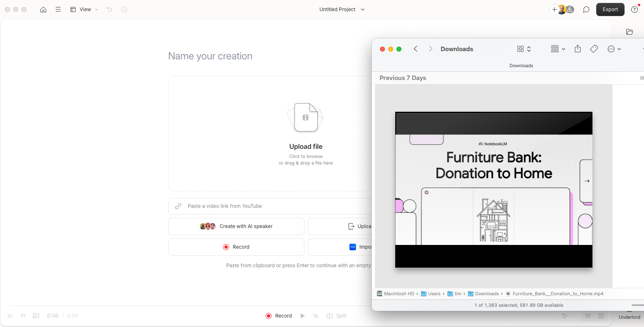Click the Export button

610,9
